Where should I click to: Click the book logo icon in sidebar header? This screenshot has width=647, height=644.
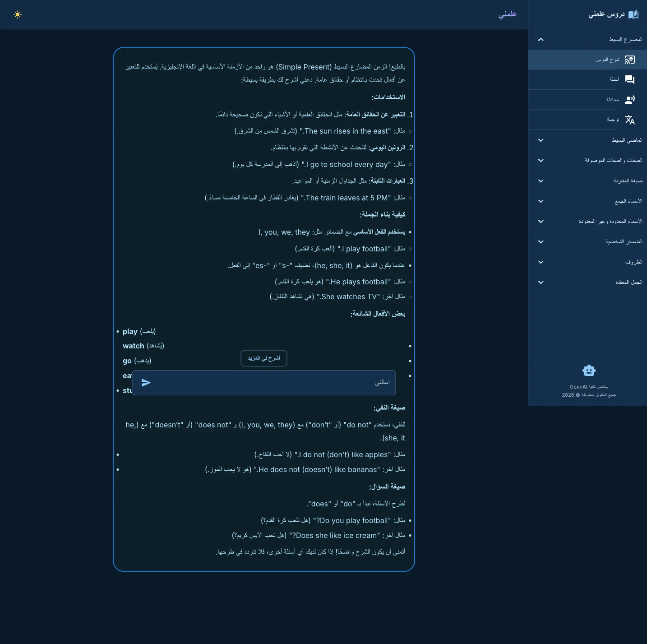[633, 14]
